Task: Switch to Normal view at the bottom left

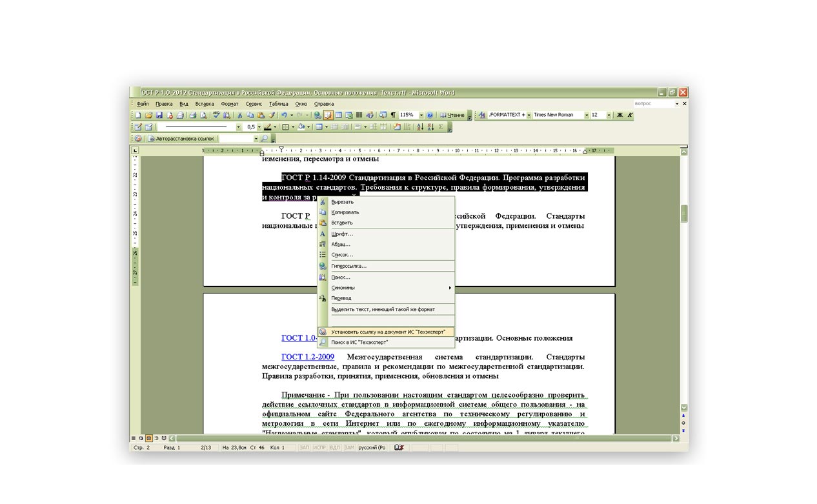Action: coord(134,439)
